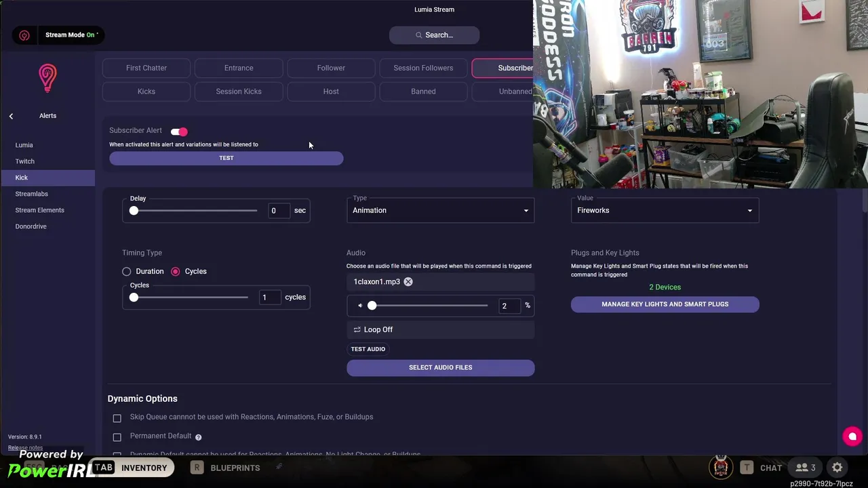This screenshot has height=488, width=868.
Task: Open the Release notes link
Action: click(25, 447)
